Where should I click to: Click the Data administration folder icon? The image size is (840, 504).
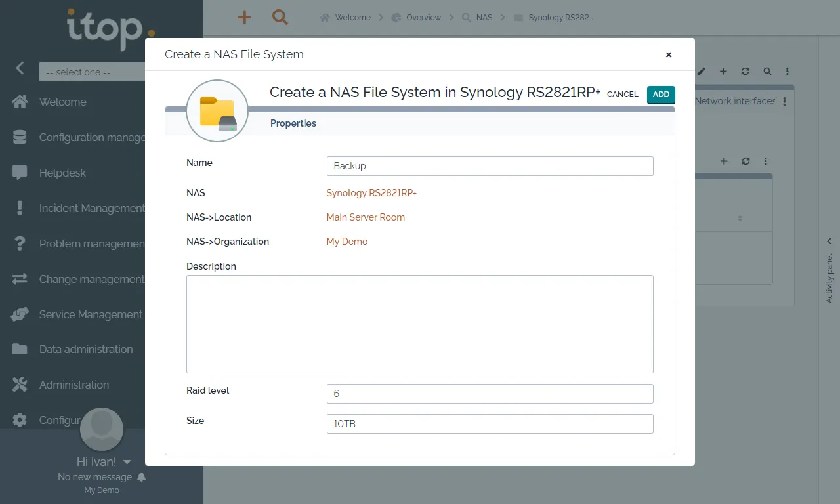tap(20, 349)
